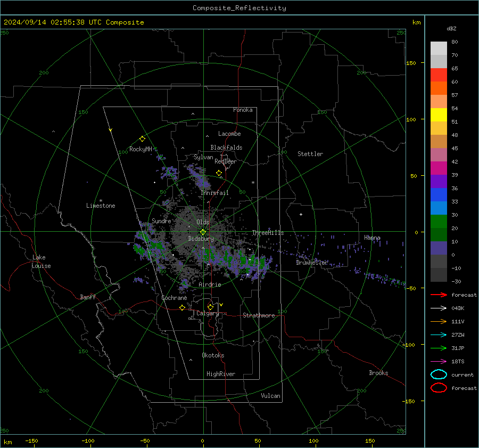Click the Innisfail label on map

[215, 193]
